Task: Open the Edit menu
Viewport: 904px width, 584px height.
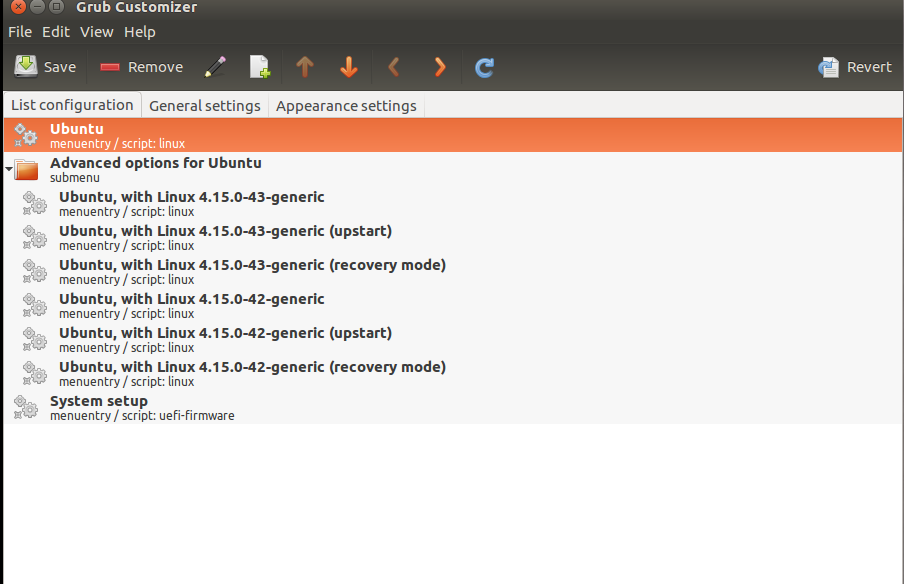Action: pos(56,32)
